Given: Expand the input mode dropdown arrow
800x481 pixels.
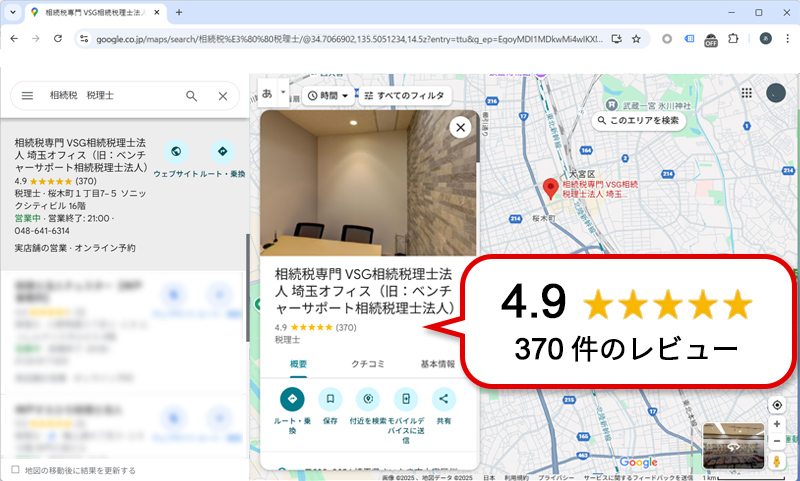Looking at the screenshot, I should (x=283, y=93).
